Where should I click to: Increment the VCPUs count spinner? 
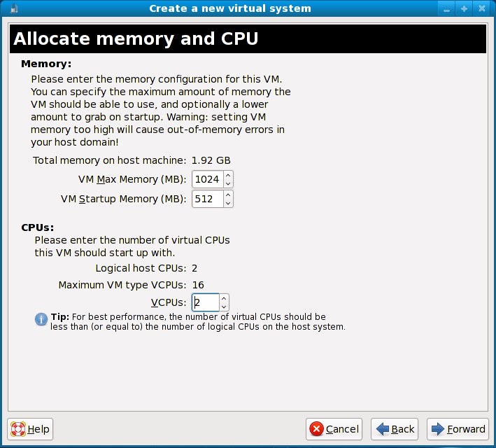pos(224,298)
